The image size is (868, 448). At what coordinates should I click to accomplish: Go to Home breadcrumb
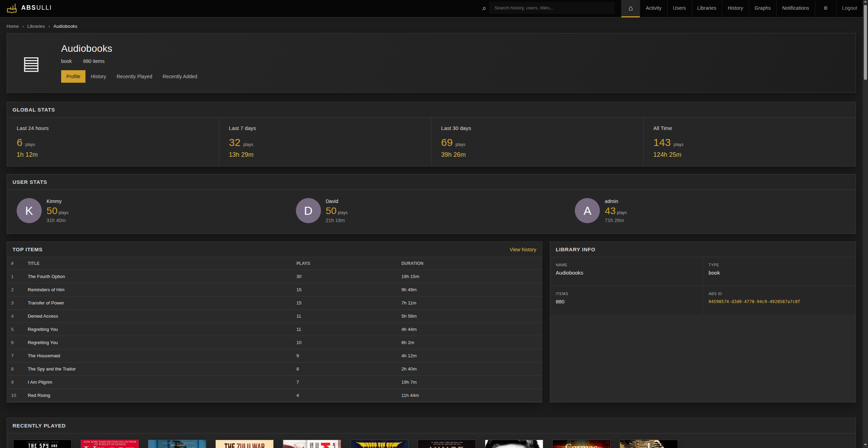point(13,26)
